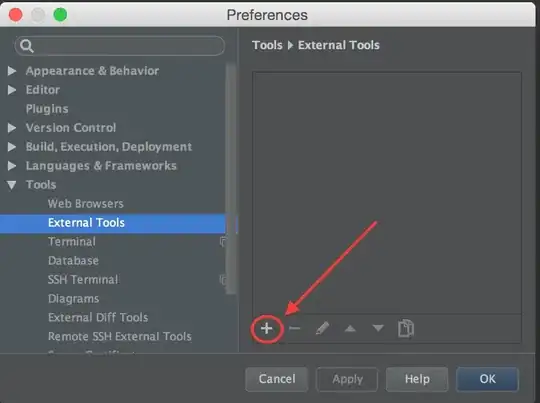Image resolution: width=540 pixels, height=403 pixels.
Task: Select External Tools item
Action: point(113,223)
